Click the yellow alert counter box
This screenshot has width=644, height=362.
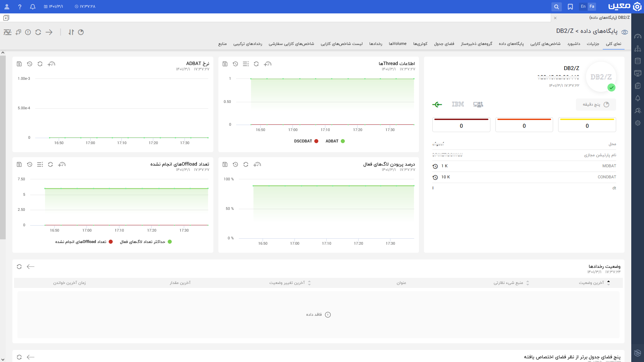[587, 125]
